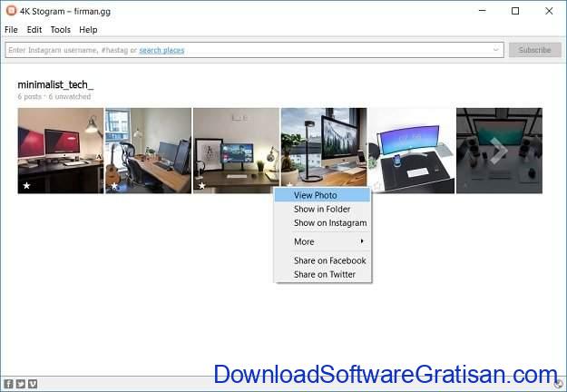Image resolution: width=567 pixels, height=392 pixels.
Task: Maximize the 4K Stogram window
Action: [x=515, y=11]
